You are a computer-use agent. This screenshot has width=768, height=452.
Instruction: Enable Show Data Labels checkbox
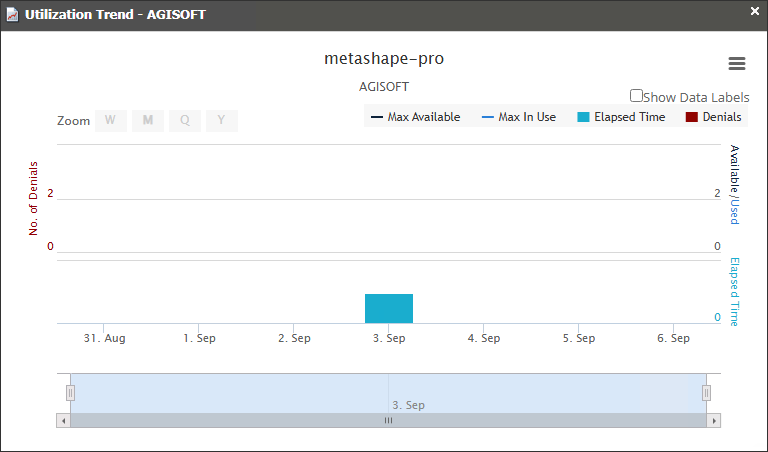(636, 96)
